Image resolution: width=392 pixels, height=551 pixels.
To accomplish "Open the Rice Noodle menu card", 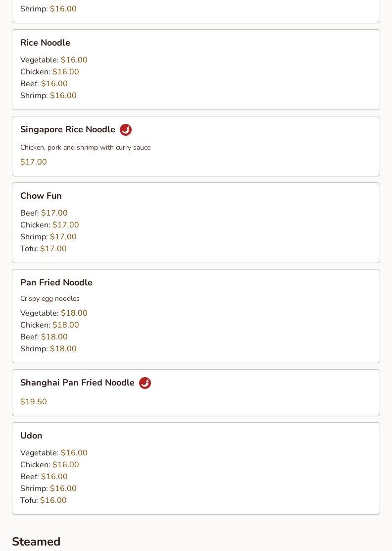I will pyautogui.click(x=196, y=69).
